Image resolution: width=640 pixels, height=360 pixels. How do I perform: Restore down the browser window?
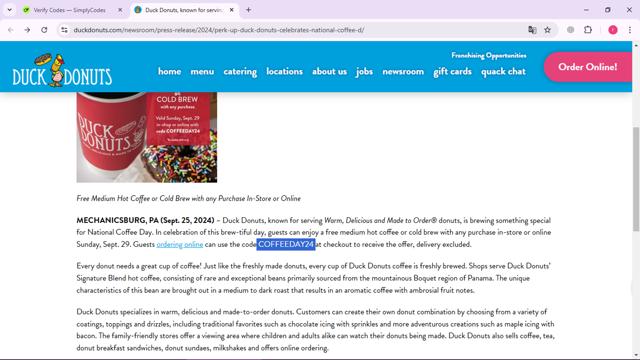pyautogui.click(x=608, y=10)
